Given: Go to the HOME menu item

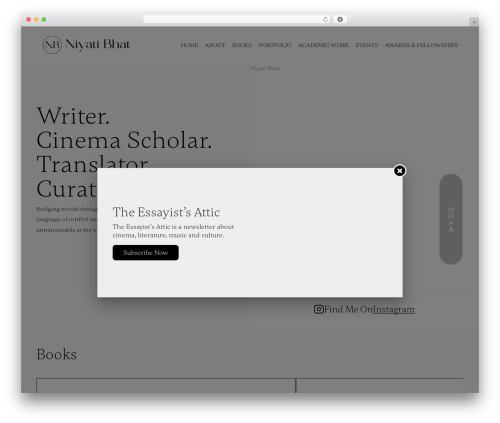Looking at the screenshot, I should 189,45.
